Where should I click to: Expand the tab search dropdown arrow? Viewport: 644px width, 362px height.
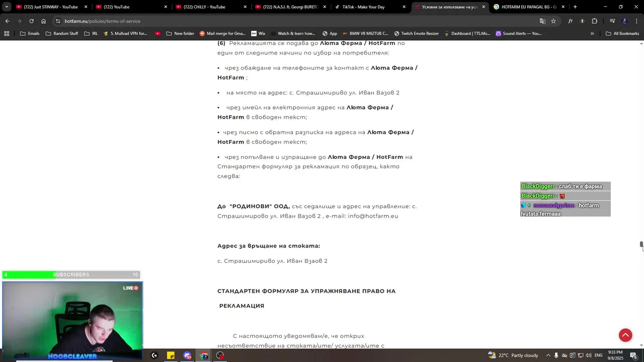pyautogui.click(x=7, y=7)
